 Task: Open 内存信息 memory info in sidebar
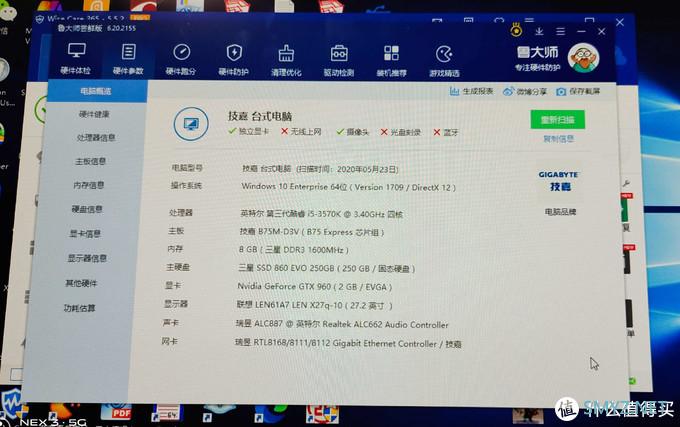tap(89, 185)
